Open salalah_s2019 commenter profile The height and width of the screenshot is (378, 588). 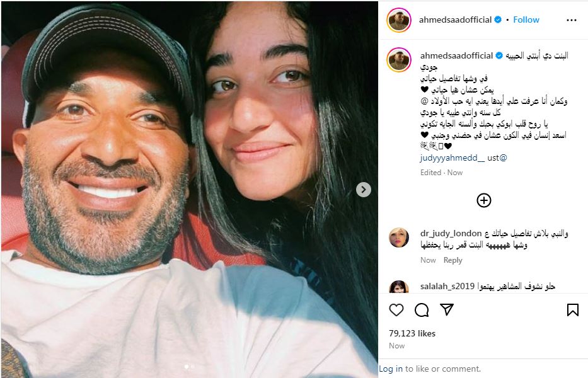447,287
